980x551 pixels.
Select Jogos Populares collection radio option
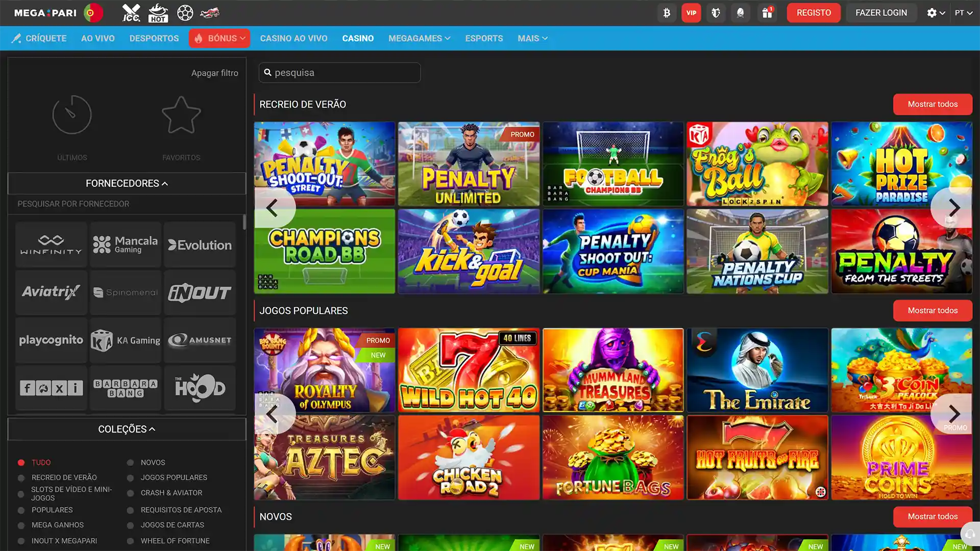point(130,478)
